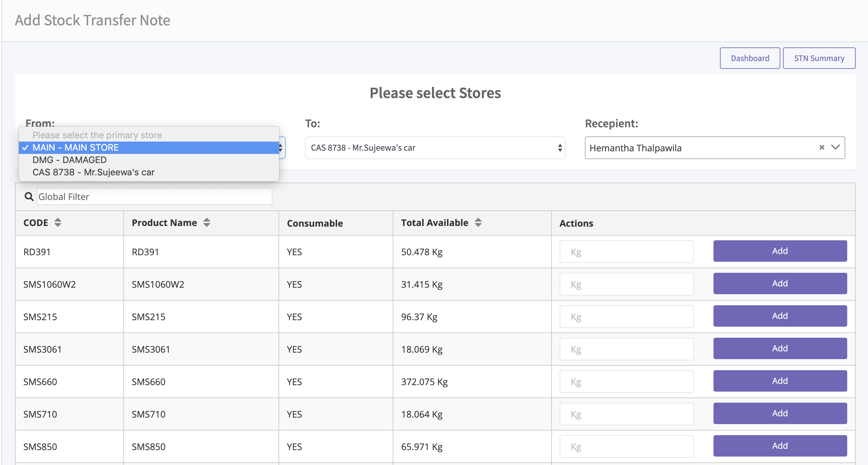Enter quantity field for SMS710 row
The image size is (868, 465).
coord(626,414)
